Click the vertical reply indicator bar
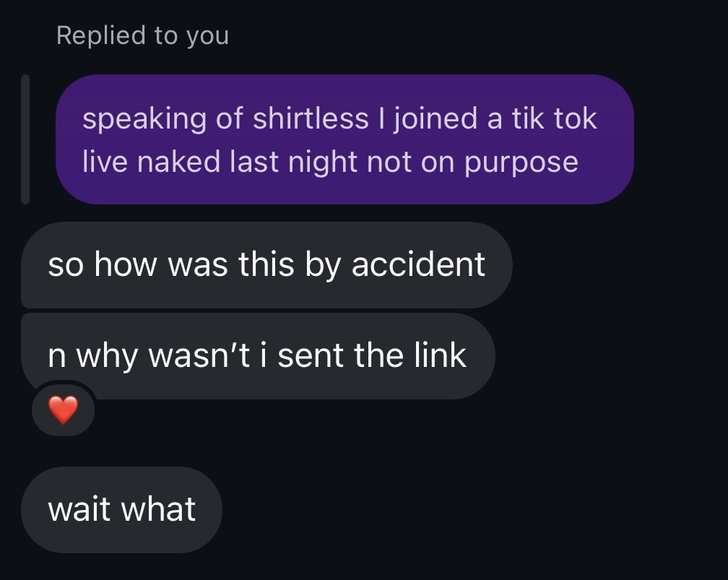The width and height of the screenshot is (728, 580). click(x=25, y=139)
